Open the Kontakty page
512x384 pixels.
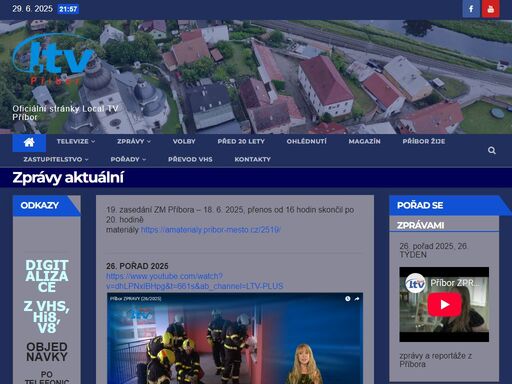[x=252, y=159]
